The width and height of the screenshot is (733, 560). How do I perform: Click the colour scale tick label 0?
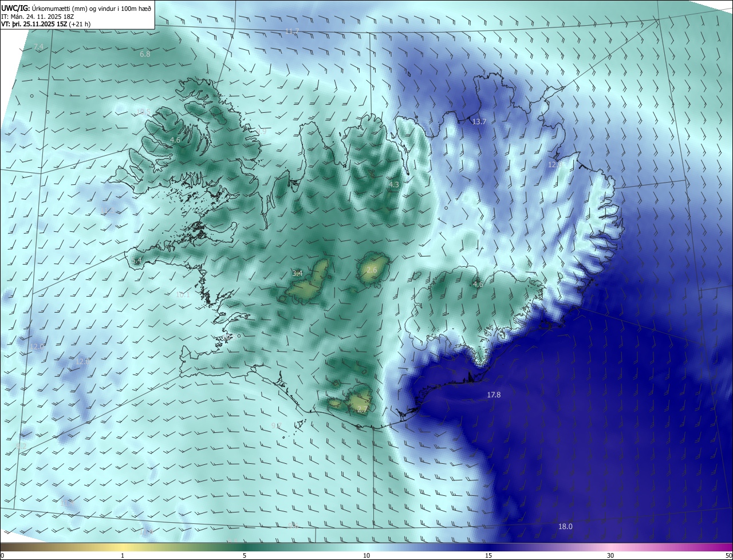tap(2, 555)
